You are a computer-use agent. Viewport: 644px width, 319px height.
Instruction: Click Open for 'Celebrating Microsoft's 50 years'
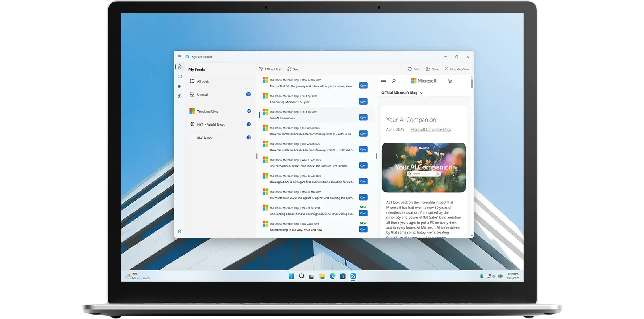(x=363, y=101)
